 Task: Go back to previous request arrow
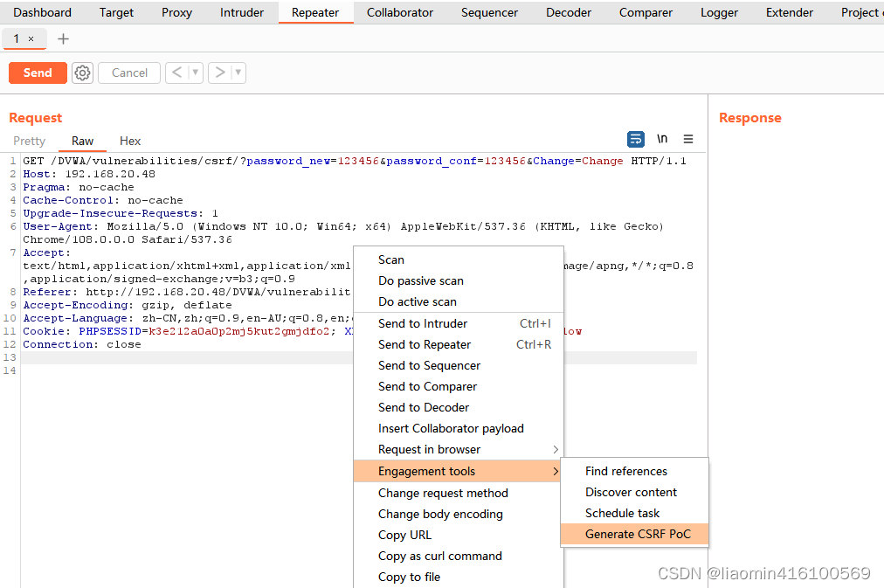(x=177, y=73)
